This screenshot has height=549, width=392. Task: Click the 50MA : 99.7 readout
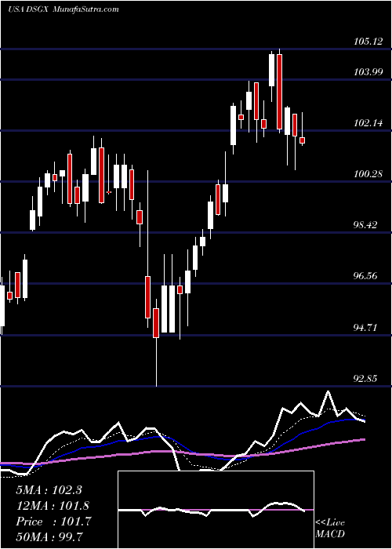coord(49,537)
